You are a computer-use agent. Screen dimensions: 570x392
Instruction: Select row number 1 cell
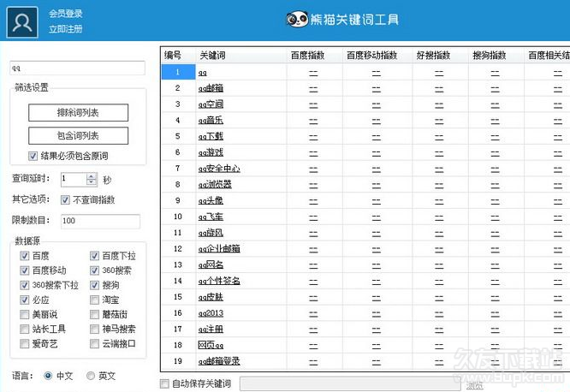pyautogui.click(x=178, y=72)
